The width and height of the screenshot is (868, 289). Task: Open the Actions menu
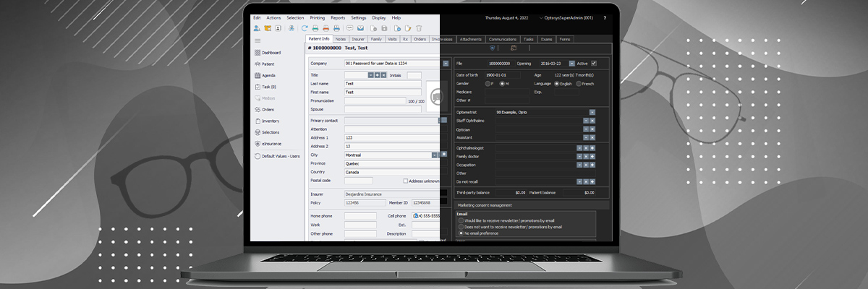click(273, 17)
